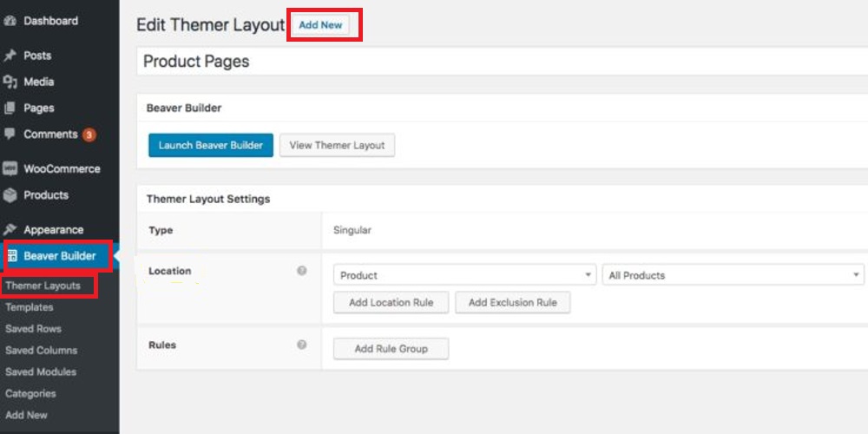Click the WooCommerce logo icon
Screen dimensions: 868x434
[10, 169]
